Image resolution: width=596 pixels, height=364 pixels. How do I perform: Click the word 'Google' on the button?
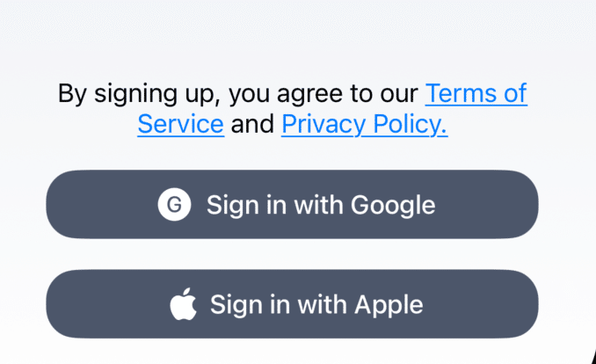(x=393, y=206)
